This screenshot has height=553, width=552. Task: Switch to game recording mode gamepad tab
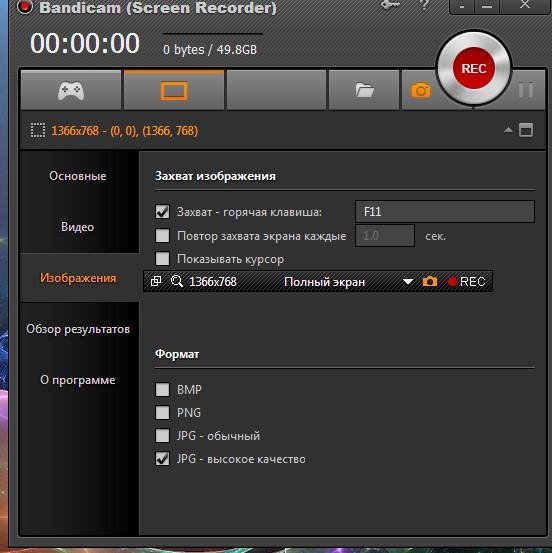click(71, 90)
